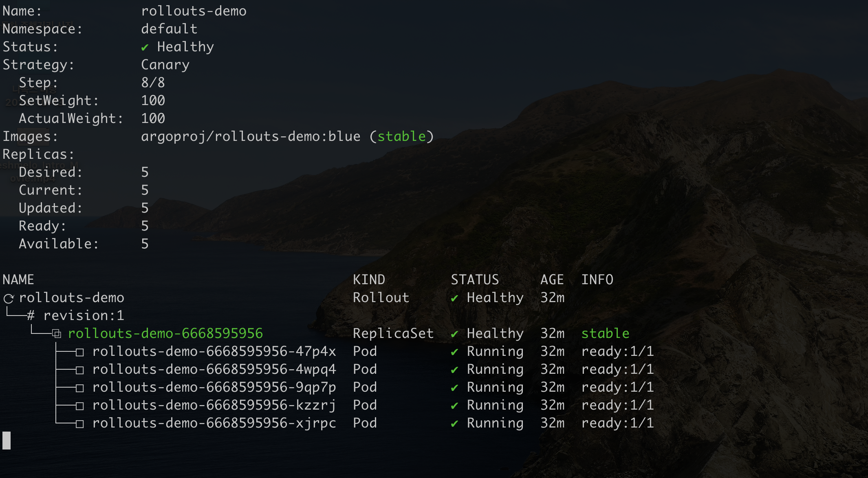Image resolution: width=868 pixels, height=478 pixels.
Task: Select pod name rollouts-demo-6668595956-xjrpc
Action: (214, 423)
